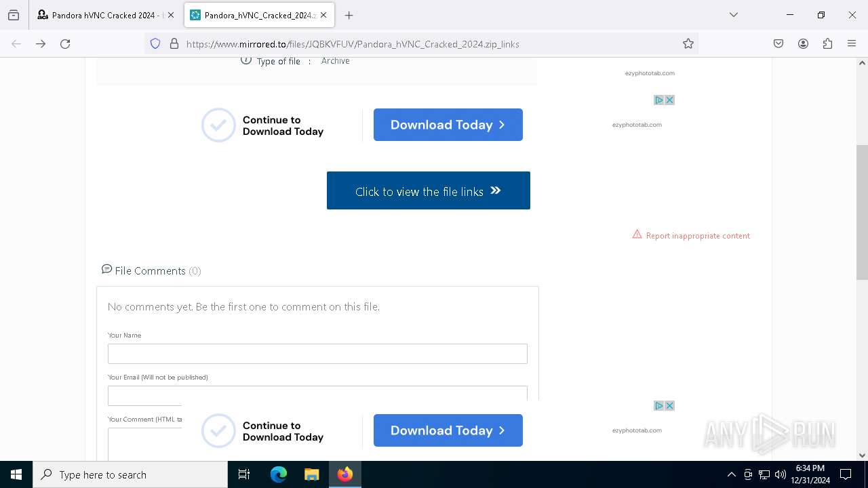Switch to Pandora hVNC Cracked 2024 tab

(x=106, y=15)
